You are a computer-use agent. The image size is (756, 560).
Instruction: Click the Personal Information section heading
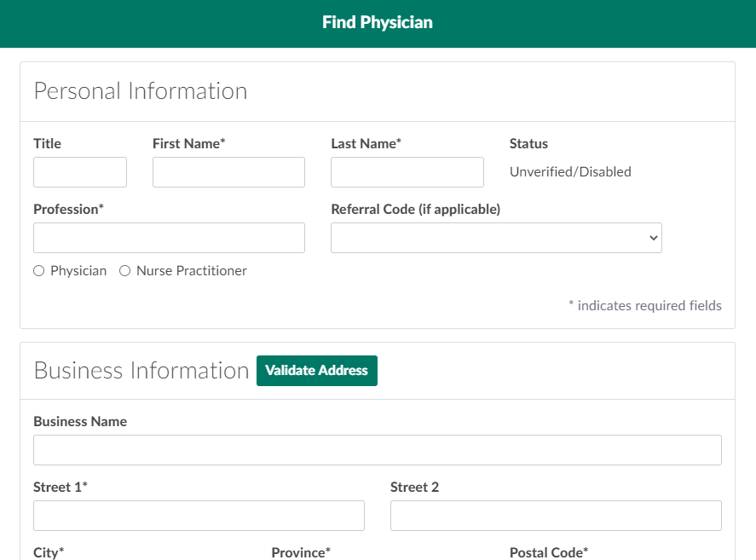[x=141, y=91]
